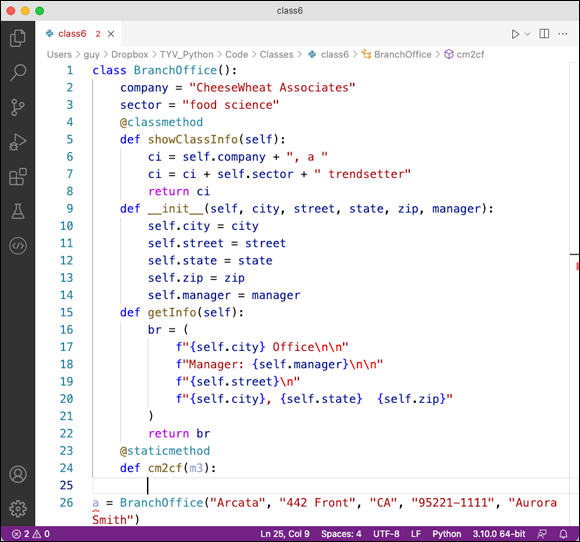Image resolution: width=580 pixels, height=542 pixels.
Task: Expand run button dropdown arrow
Action: (527, 34)
